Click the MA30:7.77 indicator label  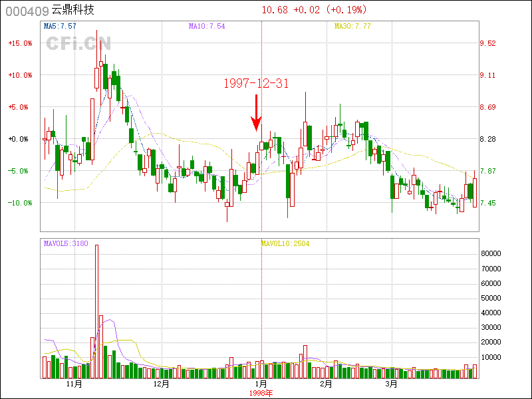click(x=352, y=27)
